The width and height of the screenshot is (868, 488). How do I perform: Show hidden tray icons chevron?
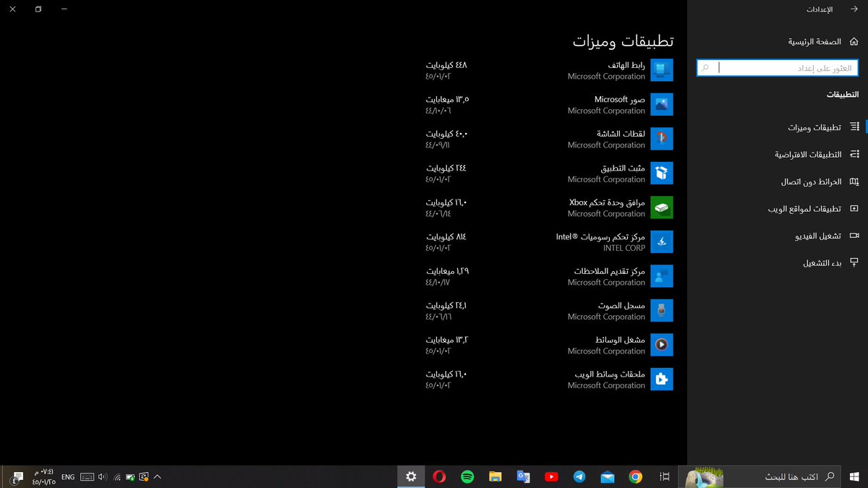click(x=157, y=477)
